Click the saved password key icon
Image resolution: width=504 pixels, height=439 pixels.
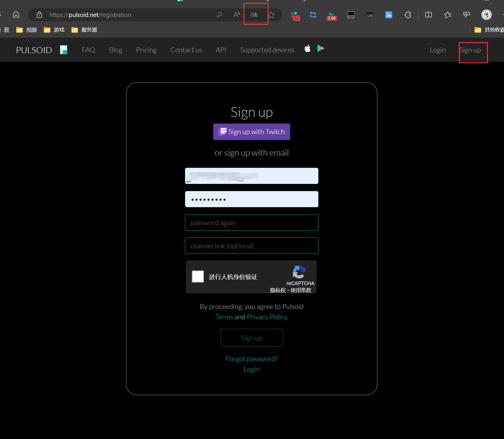pyautogui.click(x=219, y=15)
